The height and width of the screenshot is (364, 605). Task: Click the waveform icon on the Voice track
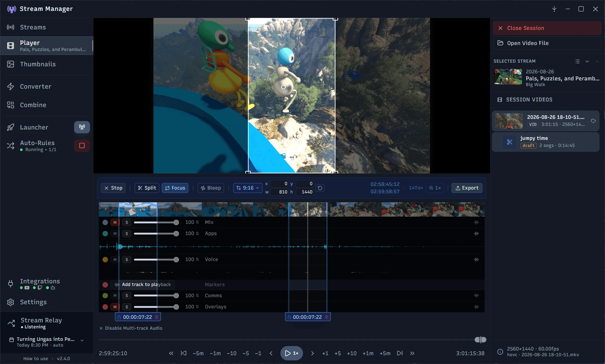pyautogui.click(x=476, y=259)
